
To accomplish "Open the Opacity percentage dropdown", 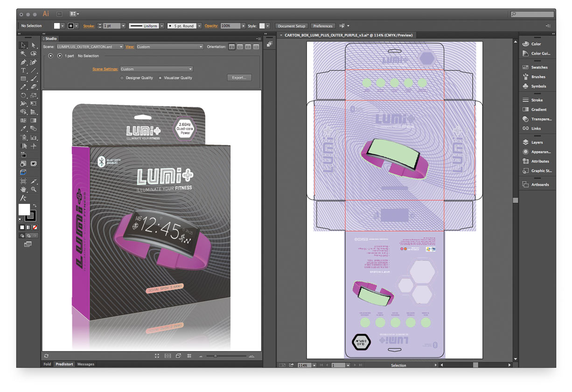I will [x=243, y=26].
